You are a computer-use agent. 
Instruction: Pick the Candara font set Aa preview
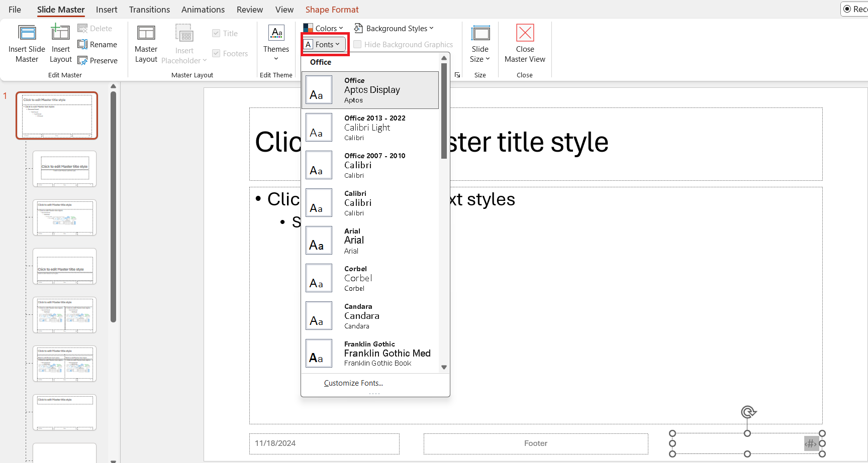[x=319, y=316]
